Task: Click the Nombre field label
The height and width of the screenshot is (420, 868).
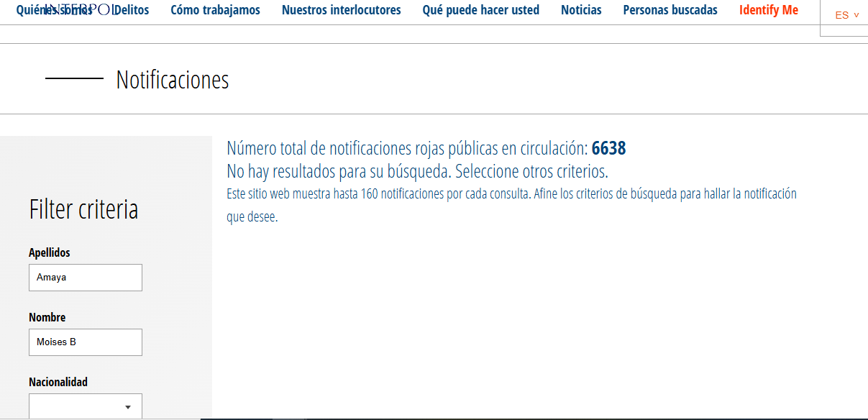Action: click(x=47, y=318)
